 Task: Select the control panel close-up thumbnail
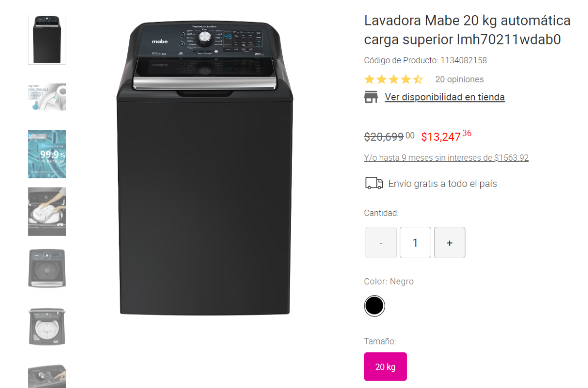pyautogui.click(x=47, y=376)
